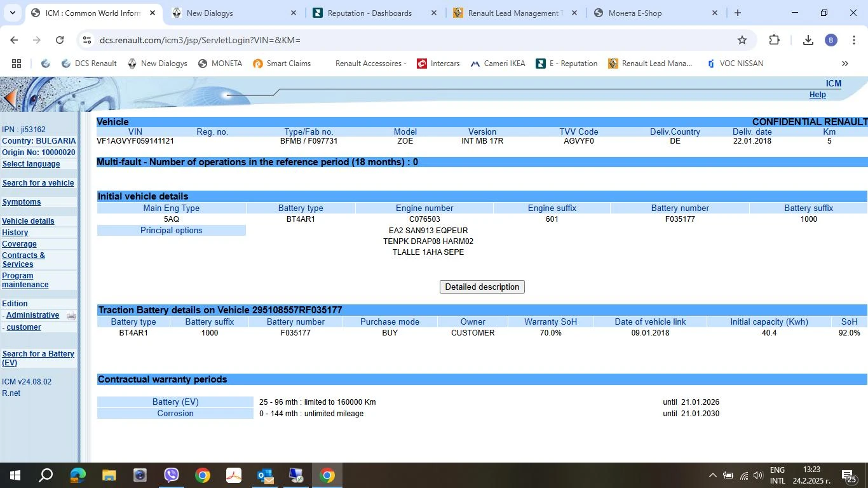Image resolution: width=868 pixels, height=488 pixels.
Task: Open the MONETA bookmark
Action: pos(220,64)
